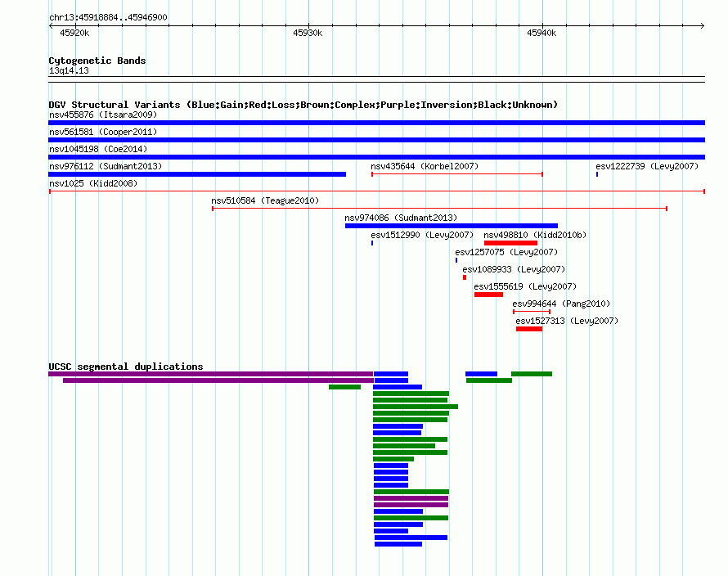The height and width of the screenshot is (576, 728).
Task: Select the small blue mark under esv1257075
Action: [456, 260]
